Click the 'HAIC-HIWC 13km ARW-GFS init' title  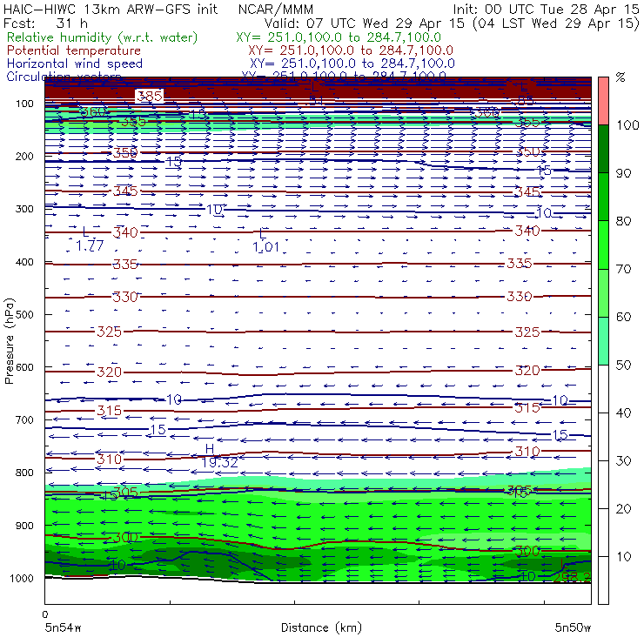[x=111, y=9]
